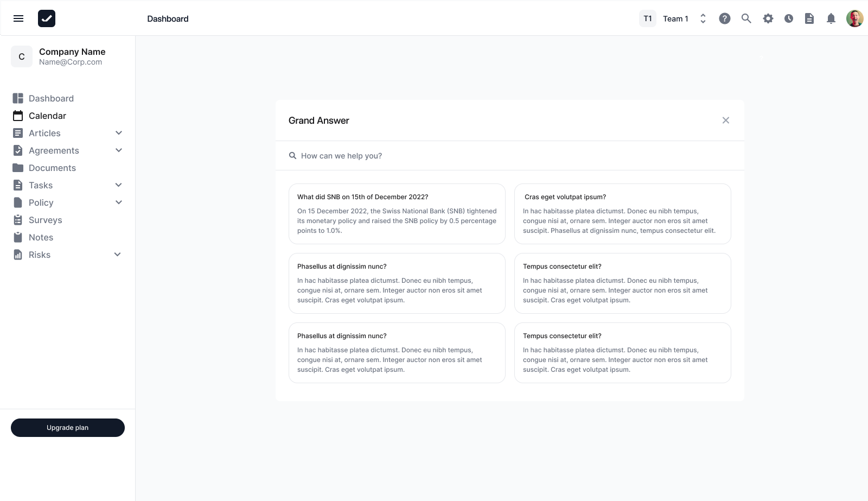Viewport: 868px width, 501px height.
Task: Open the SNB December 2022 answer card
Action: point(397,214)
